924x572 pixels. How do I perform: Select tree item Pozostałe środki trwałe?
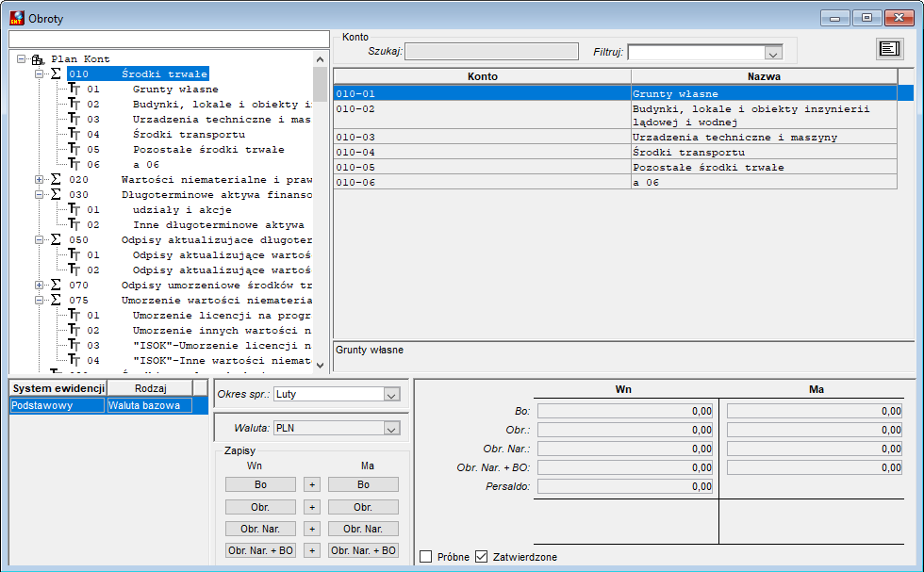[x=208, y=150]
